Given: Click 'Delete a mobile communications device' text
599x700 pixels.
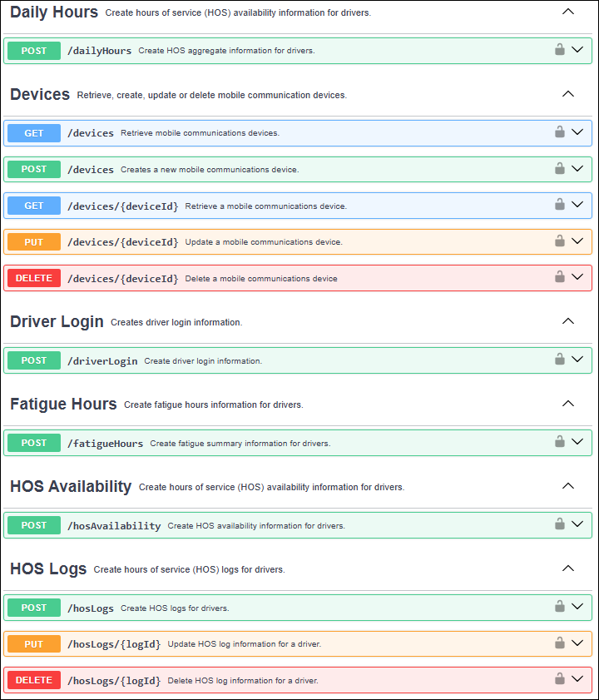Looking at the screenshot, I should (x=261, y=279).
